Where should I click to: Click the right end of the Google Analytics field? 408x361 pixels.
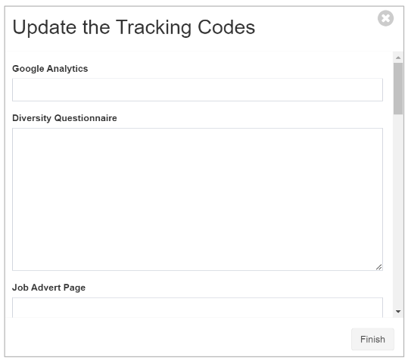coord(375,90)
